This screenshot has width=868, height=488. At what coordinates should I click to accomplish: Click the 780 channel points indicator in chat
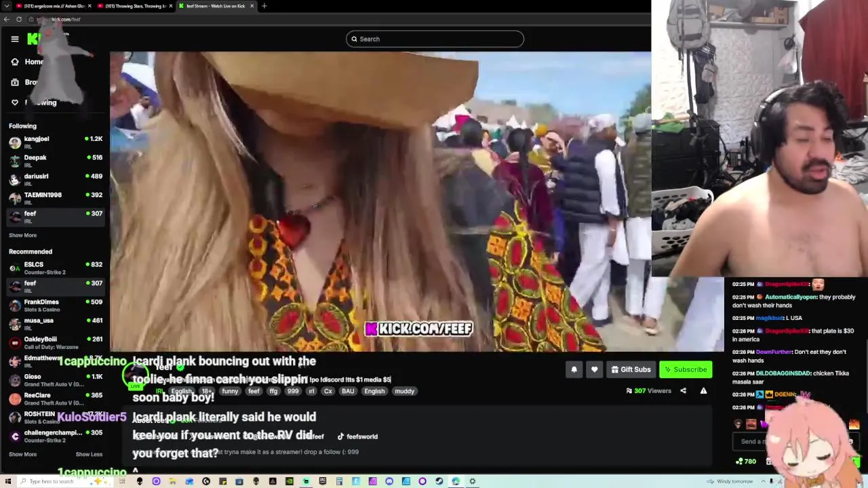tap(746, 462)
